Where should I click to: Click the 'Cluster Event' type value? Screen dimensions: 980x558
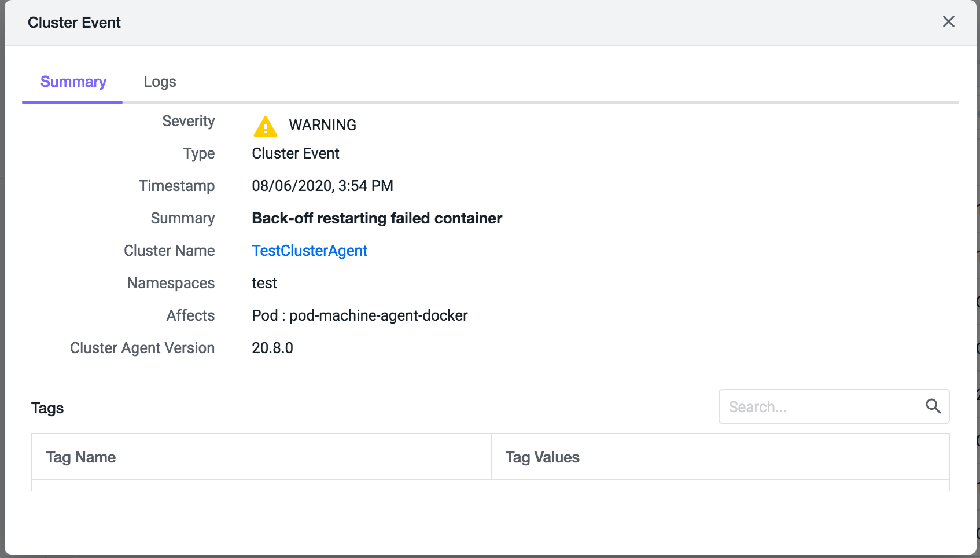pyautogui.click(x=296, y=153)
